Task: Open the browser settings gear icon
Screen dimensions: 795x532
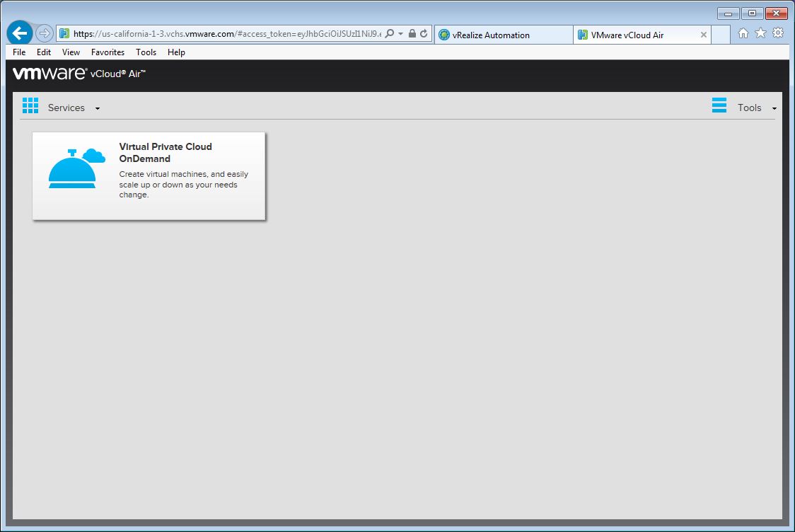Action: (778, 33)
